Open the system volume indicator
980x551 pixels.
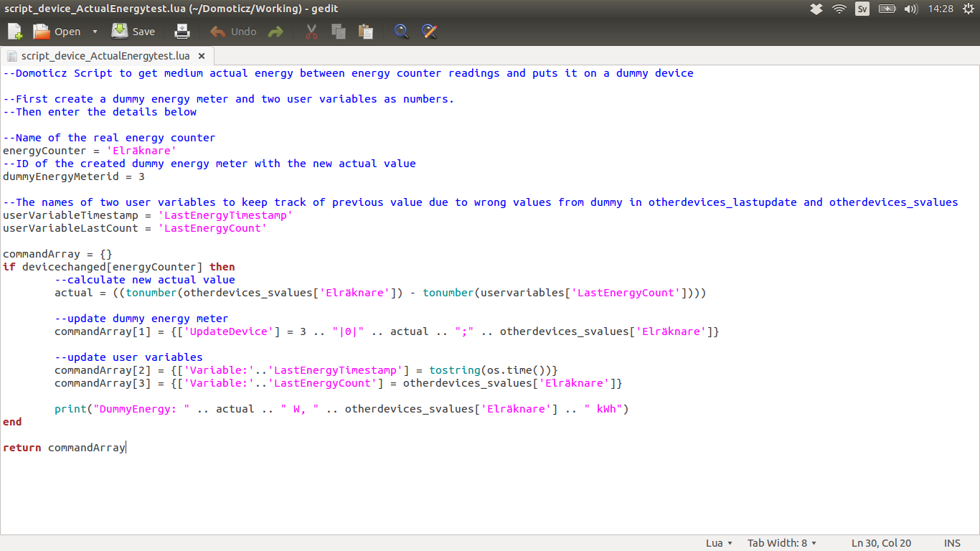911,9
